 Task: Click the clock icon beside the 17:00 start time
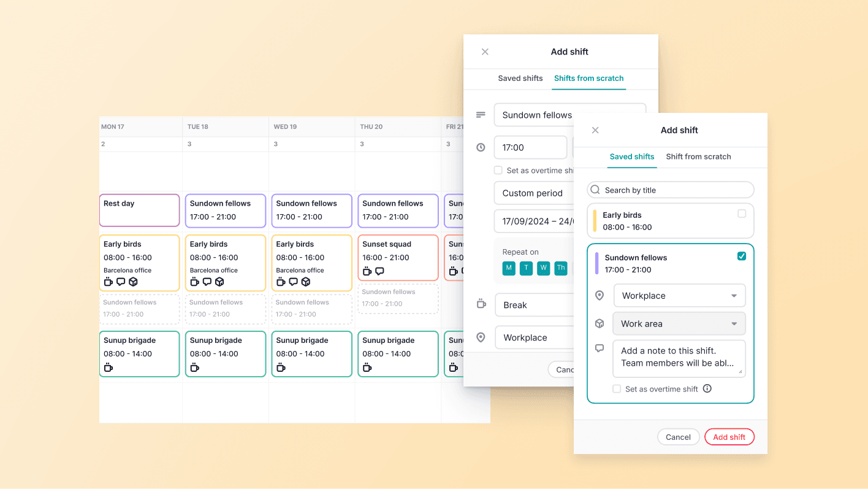(481, 147)
